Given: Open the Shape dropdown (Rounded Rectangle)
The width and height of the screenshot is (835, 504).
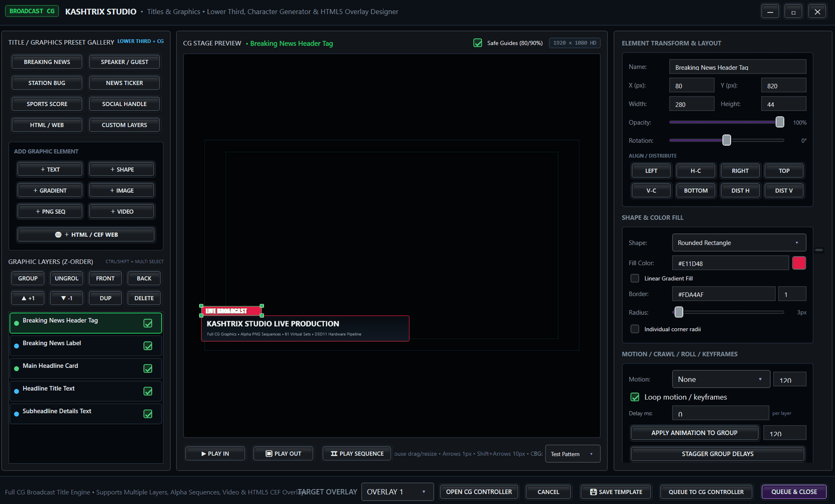Looking at the screenshot, I should point(739,243).
